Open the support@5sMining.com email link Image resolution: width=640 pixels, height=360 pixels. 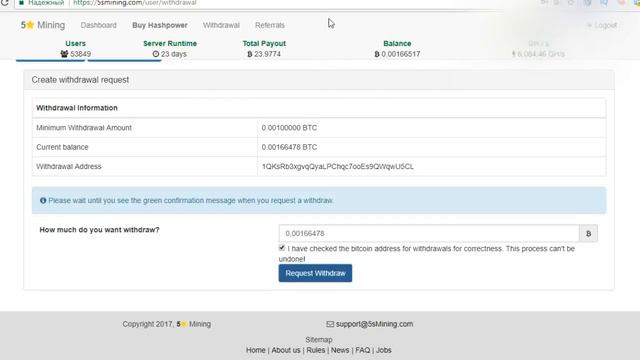click(x=374, y=324)
